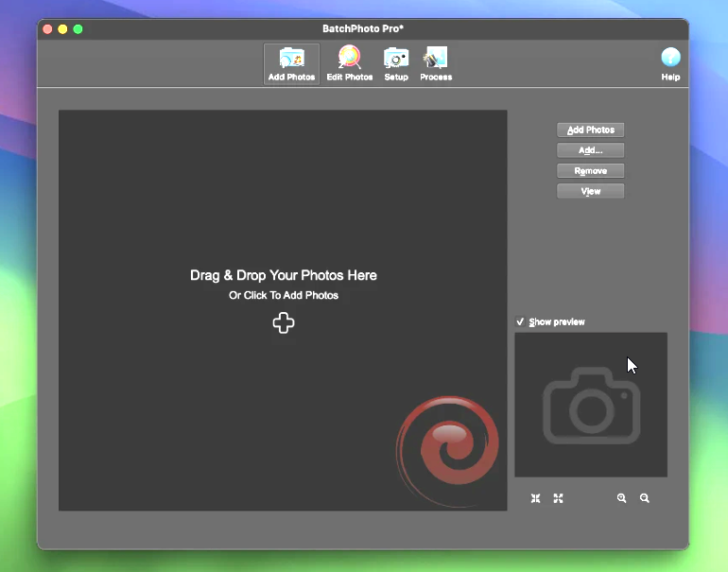Click the Add... button
The image size is (728, 572).
click(591, 150)
